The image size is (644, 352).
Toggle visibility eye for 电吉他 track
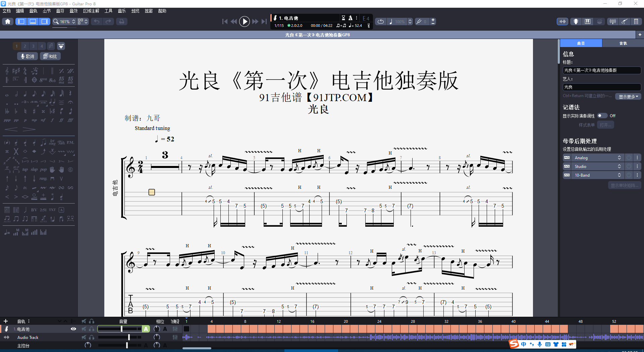73,329
